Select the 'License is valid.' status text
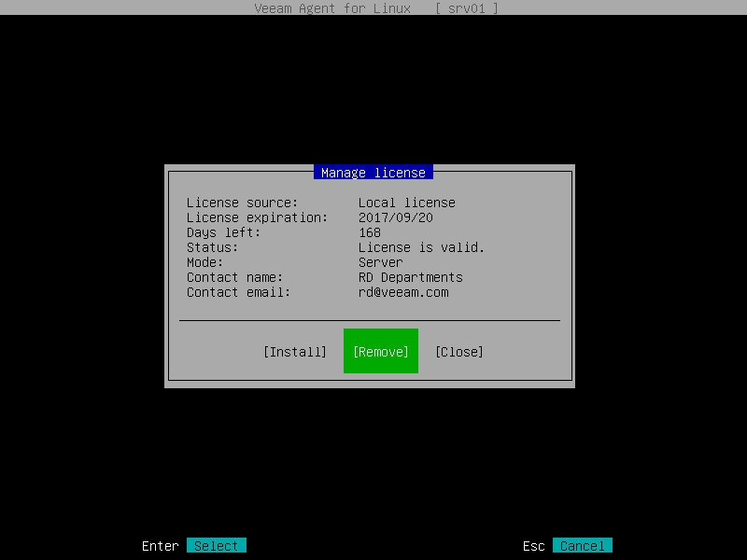This screenshot has width=747, height=560. click(422, 247)
